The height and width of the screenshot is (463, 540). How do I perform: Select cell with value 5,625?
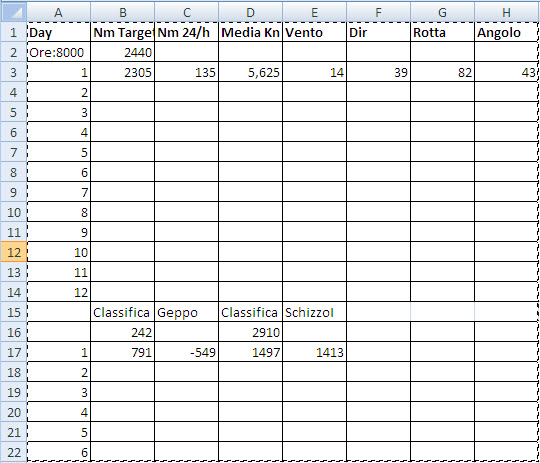(x=250, y=72)
